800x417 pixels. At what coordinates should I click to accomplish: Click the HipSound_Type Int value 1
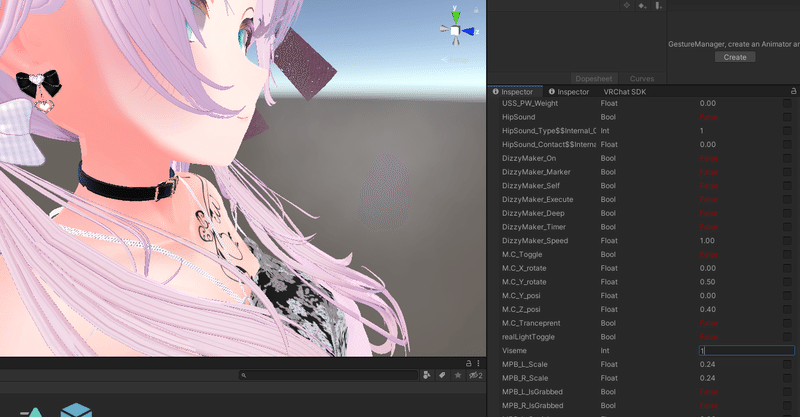coord(702,131)
